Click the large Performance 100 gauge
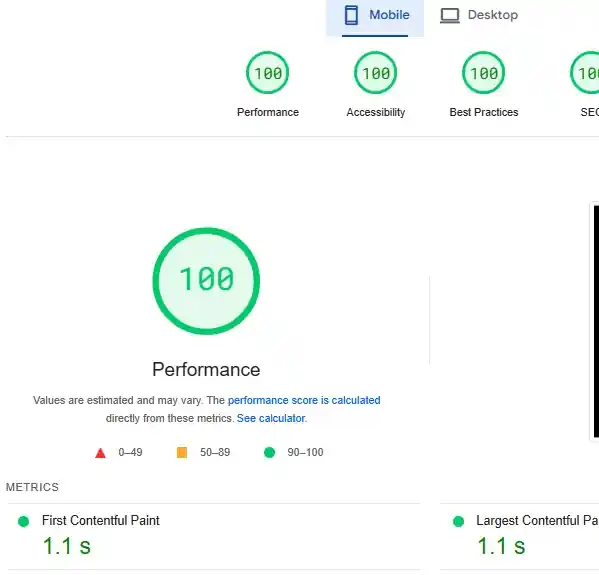The height and width of the screenshot is (575, 599). [x=206, y=281]
